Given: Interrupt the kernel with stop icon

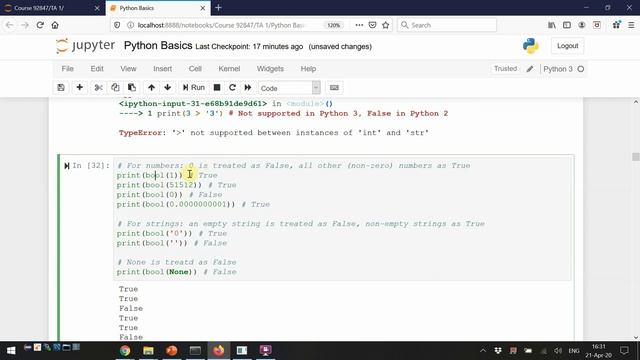Looking at the screenshot, I should [x=217, y=88].
